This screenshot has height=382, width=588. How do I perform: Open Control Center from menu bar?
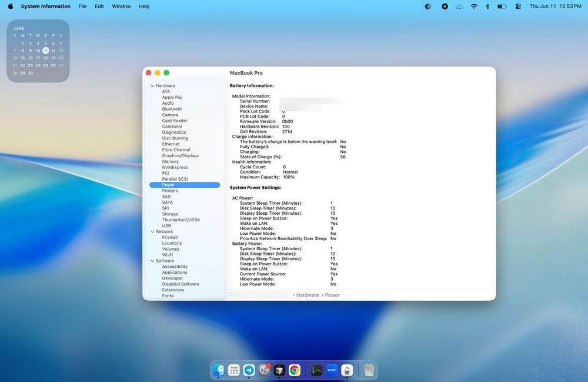click(x=518, y=6)
